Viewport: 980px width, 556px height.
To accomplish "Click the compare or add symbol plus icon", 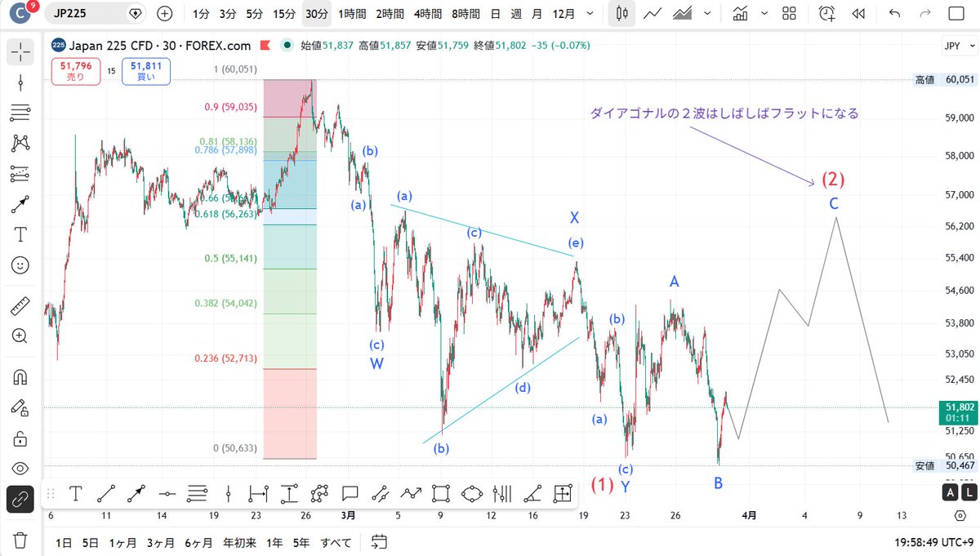I will pyautogui.click(x=165, y=13).
